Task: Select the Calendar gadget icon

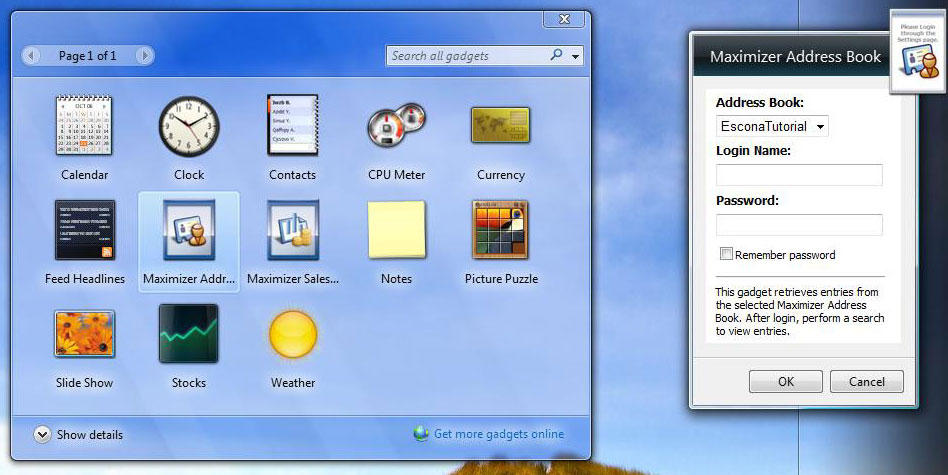Action: click(84, 125)
